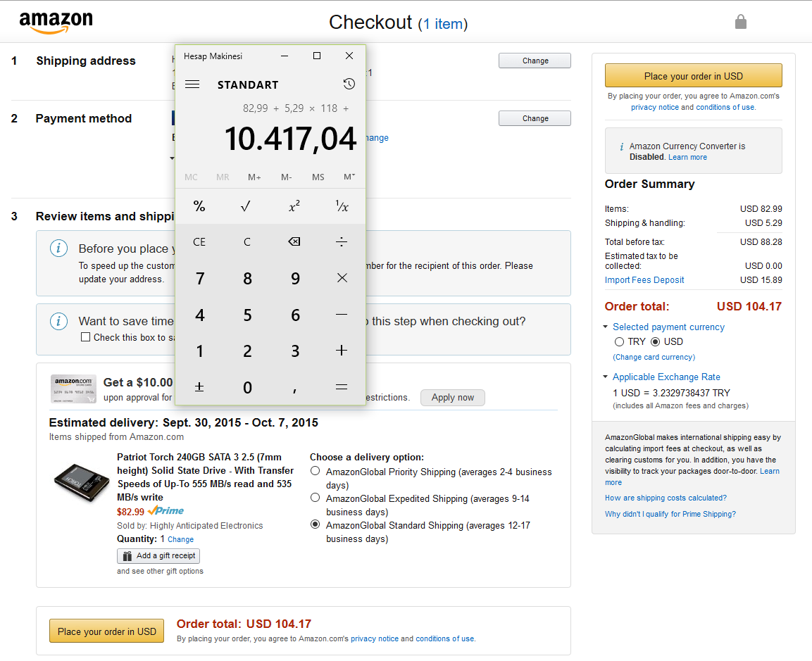Image resolution: width=812 pixels, height=661 pixels.
Task: Open calculator history
Action: [x=349, y=84]
